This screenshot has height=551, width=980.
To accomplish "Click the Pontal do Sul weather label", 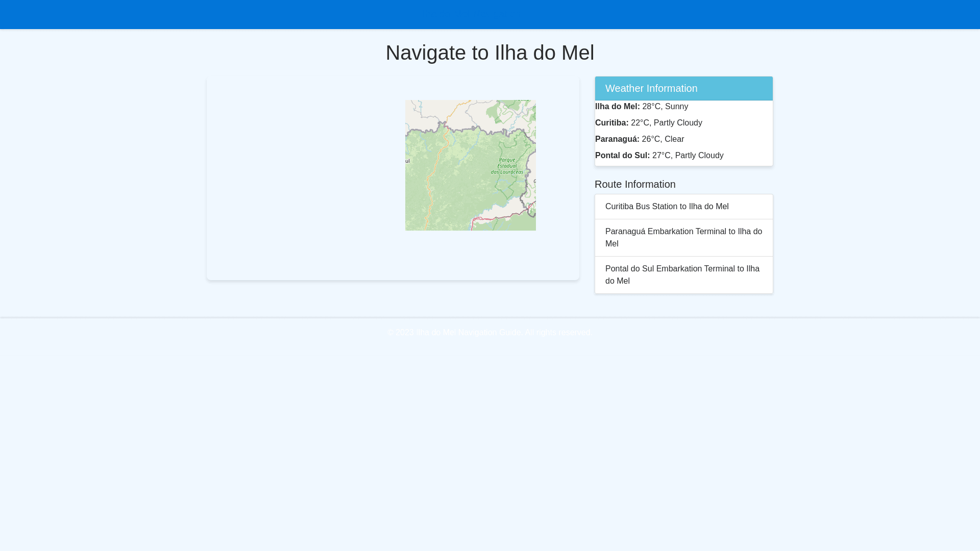I will (x=622, y=156).
